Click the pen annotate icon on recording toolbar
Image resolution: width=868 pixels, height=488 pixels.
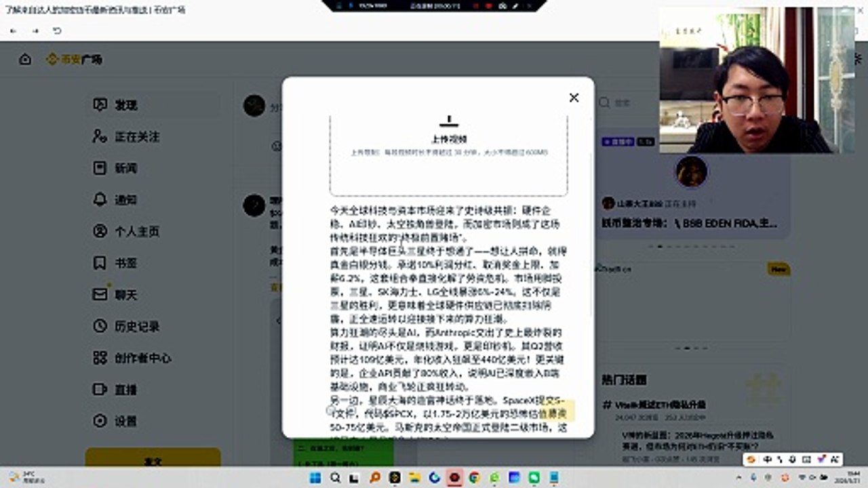(x=515, y=5)
